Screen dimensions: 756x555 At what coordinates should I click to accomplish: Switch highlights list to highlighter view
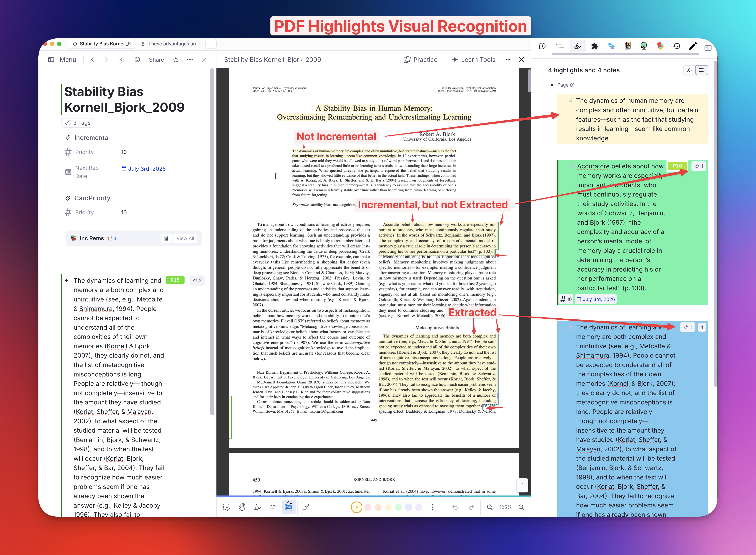click(x=689, y=70)
